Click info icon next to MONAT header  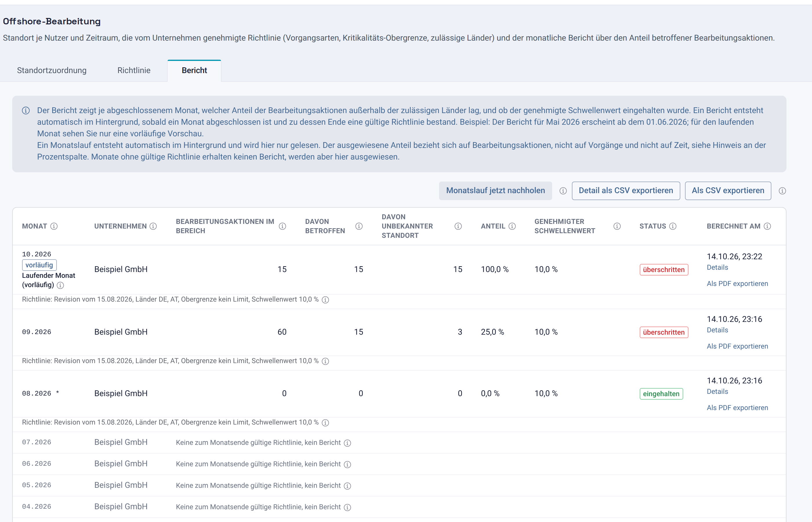tap(54, 226)
